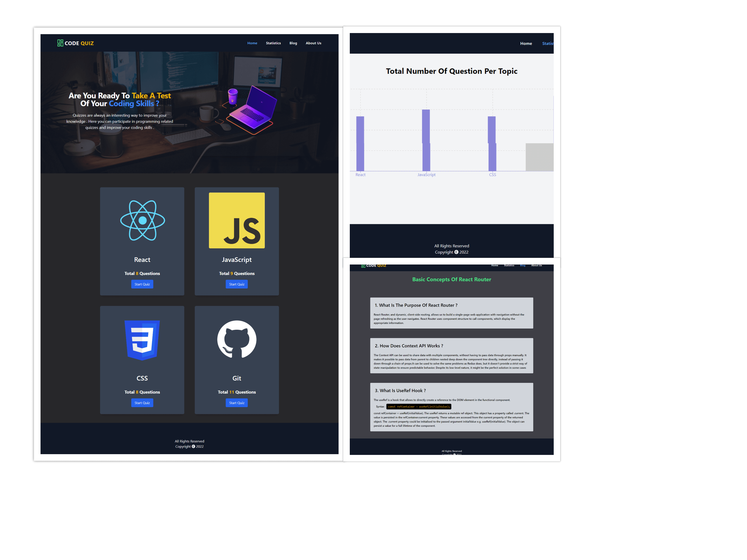Click the useRef syntax code snippet
The image size is (747, 560).
click(x=419, y=407)
